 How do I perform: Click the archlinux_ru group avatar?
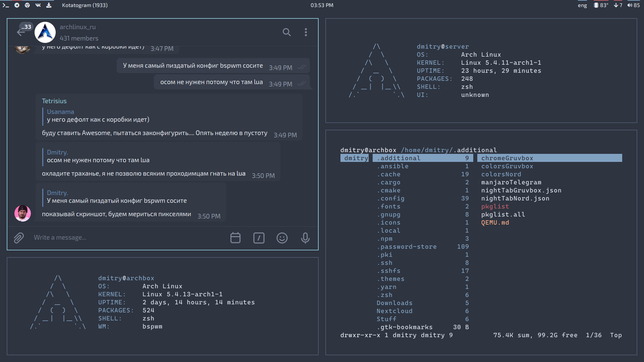(x=45, y=32)
